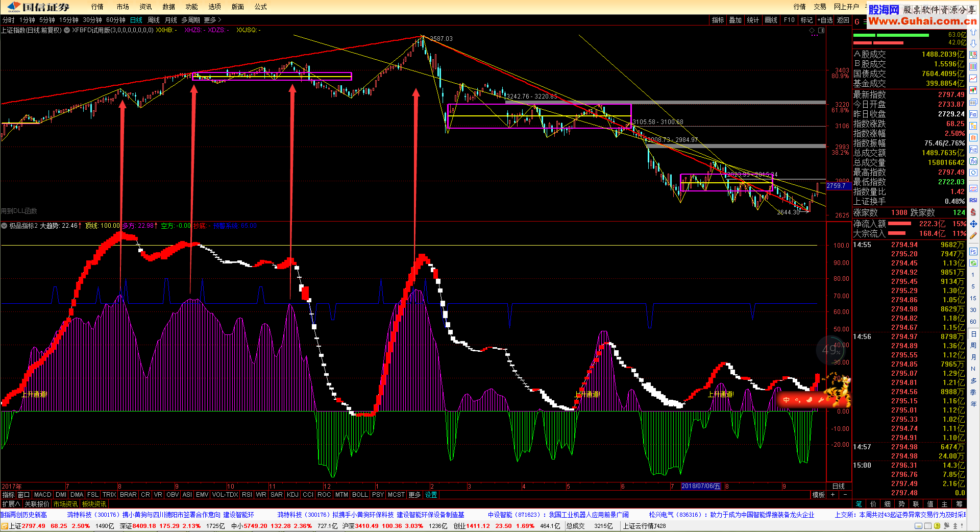Screen dimensions: 980x532
Task: Open the 网上开户 link
Action: [846, 7]
